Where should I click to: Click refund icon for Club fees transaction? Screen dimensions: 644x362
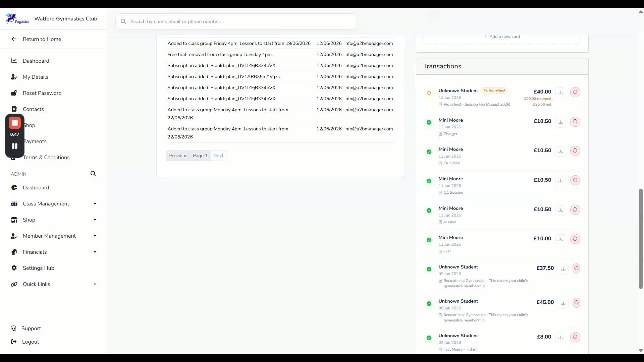pyautogui.click(x=575, y=151)
